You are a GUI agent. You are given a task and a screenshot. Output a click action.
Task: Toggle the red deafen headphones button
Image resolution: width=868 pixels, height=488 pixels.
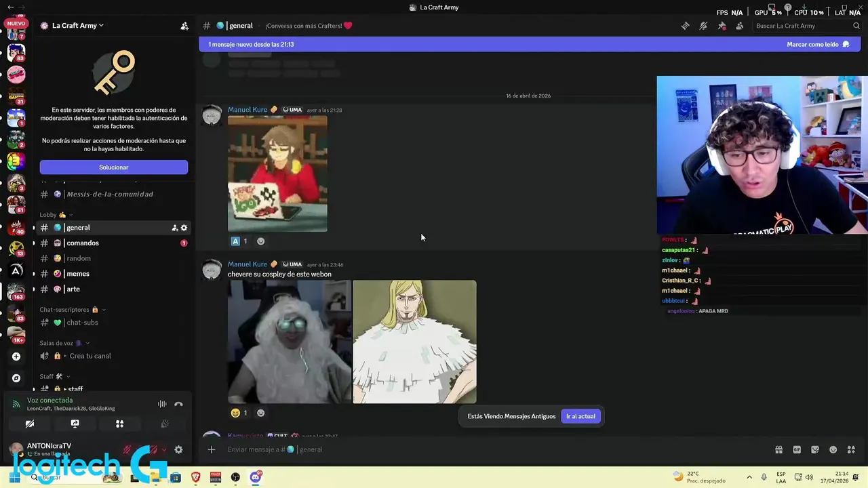[154, 449]
